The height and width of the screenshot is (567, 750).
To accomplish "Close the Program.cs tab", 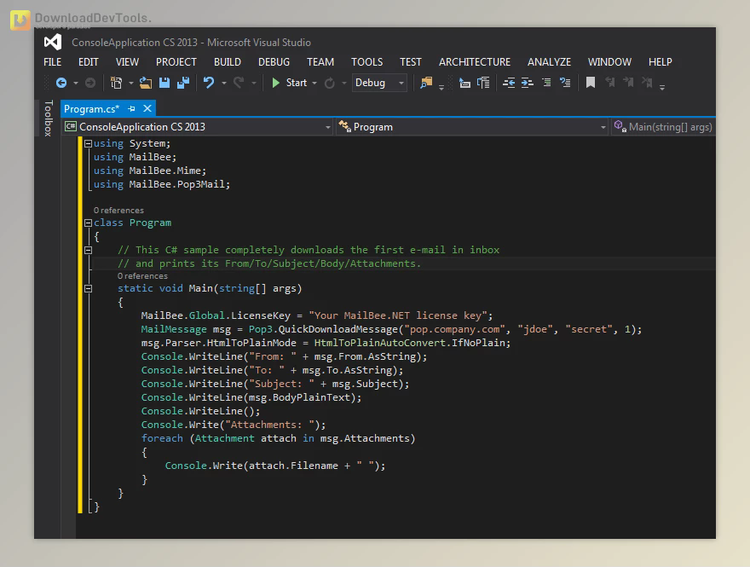I will 147,109.
